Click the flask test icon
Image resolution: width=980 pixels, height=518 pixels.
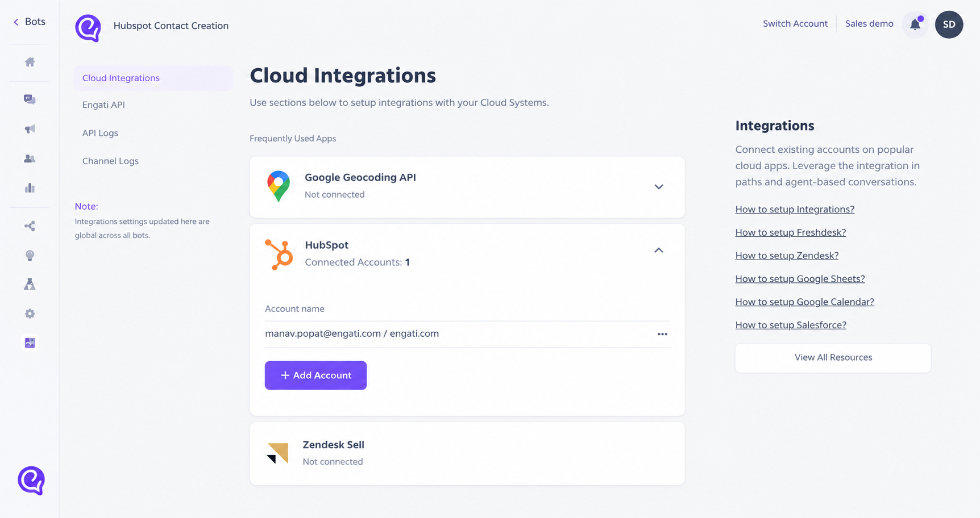point(30,284)
